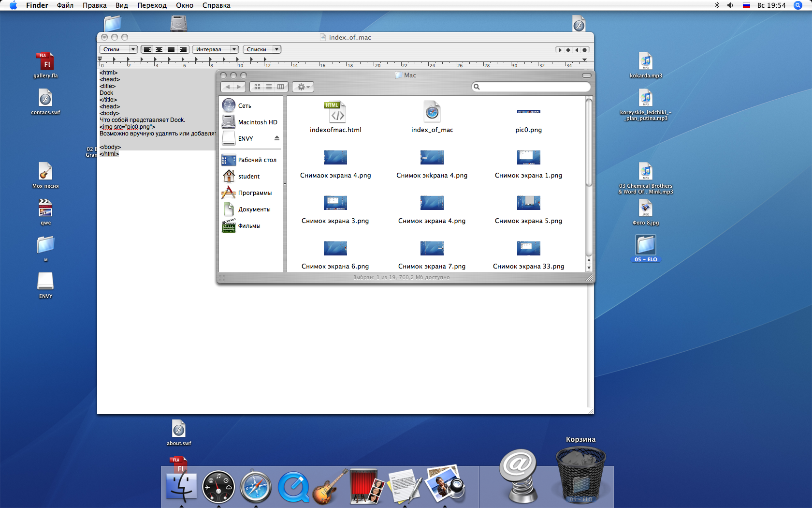Center text in TextEdit
812x508 pixels.
click(x=159, y=49)
